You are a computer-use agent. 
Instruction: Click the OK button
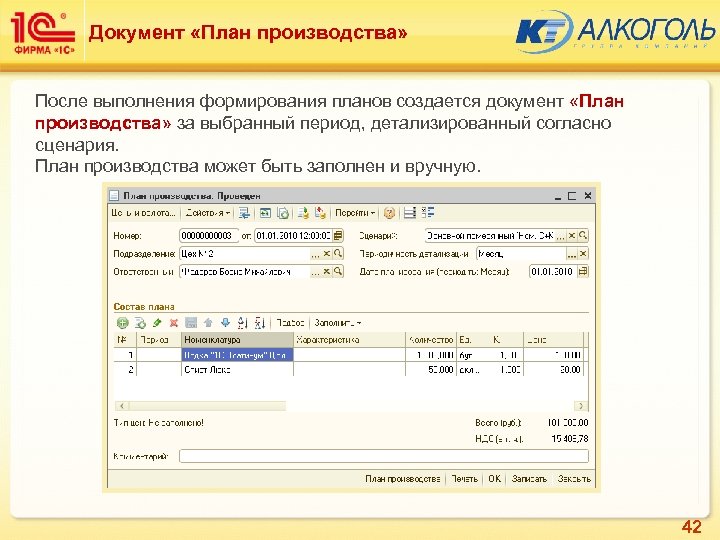tap(494, 478)
